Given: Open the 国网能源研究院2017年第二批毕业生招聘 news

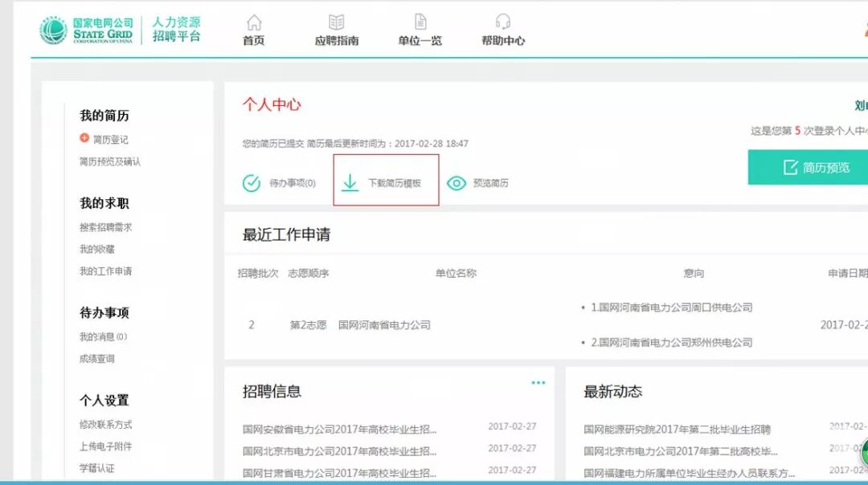Looking at the screenshot, I should (x=677, y=430).
